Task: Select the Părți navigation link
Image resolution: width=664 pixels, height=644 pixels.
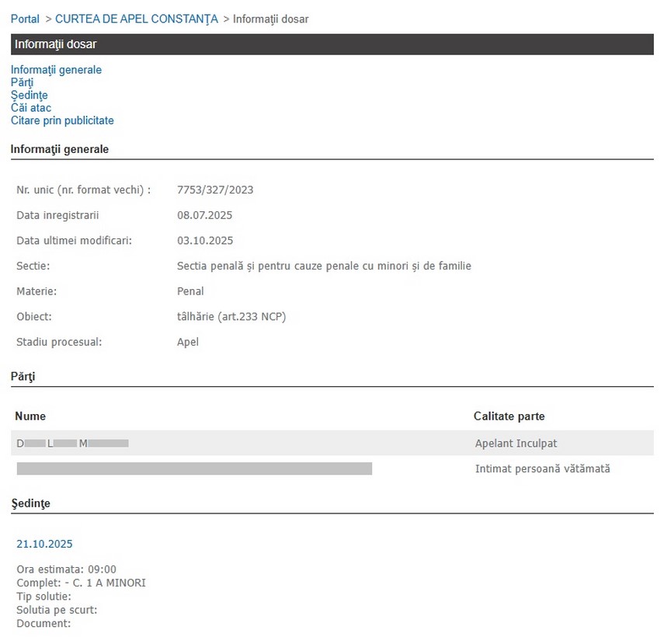Action: (22, 82)
